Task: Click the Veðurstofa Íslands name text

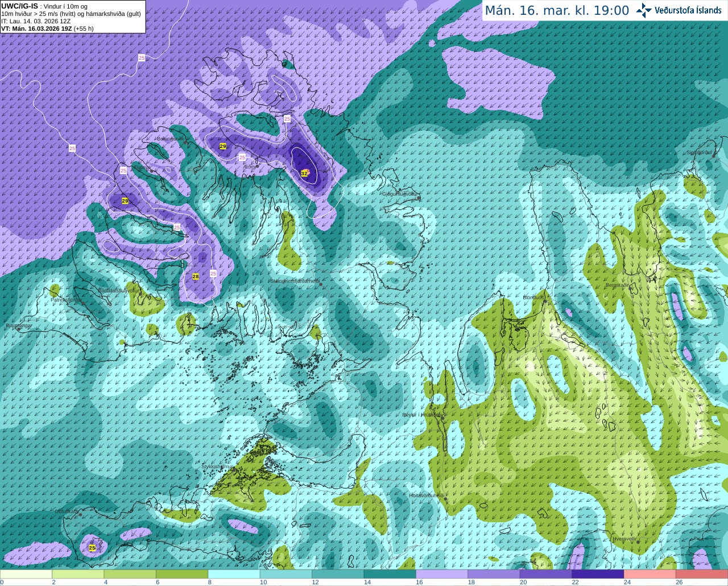Action: click(688, 10)
